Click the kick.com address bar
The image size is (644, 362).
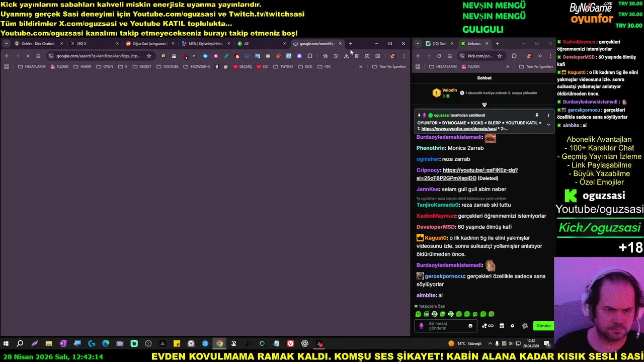pos(480,56)
